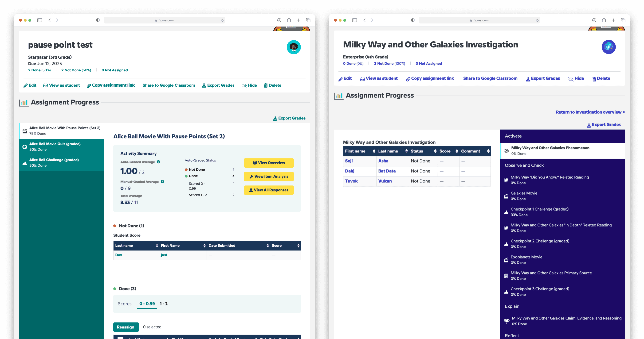Toggle the sidebar icon in the Milky Way browser

tap(354, 20)
